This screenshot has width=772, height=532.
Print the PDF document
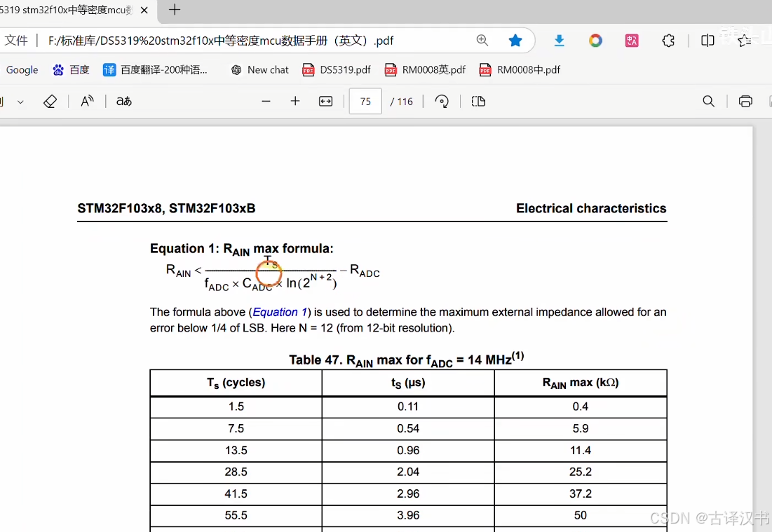point(745,102)
